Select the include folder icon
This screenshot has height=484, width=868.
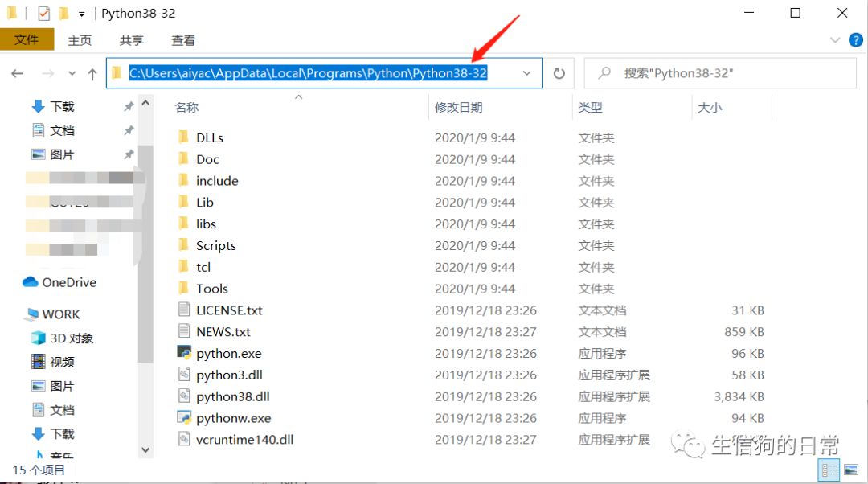click(184, 180)
